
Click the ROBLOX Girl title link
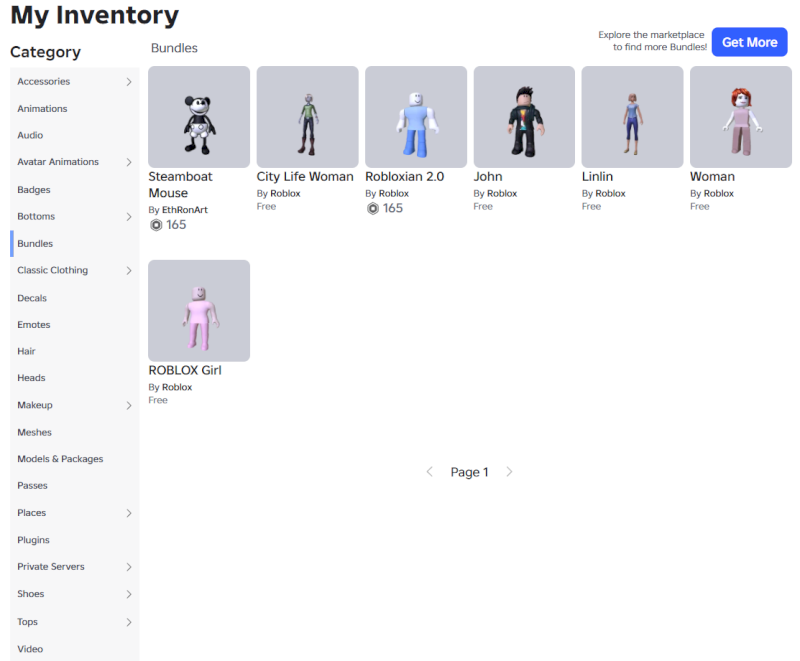pos(185,370)
